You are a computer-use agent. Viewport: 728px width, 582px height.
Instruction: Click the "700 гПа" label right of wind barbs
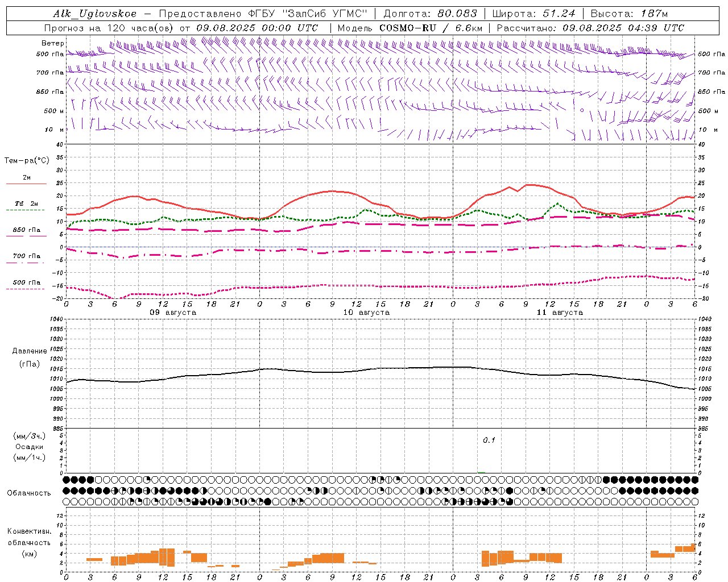pos(712,73)
